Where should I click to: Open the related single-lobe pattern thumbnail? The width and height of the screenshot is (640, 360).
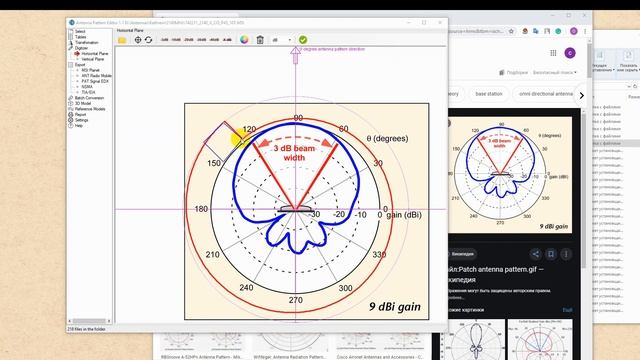(x=475, y=340)
